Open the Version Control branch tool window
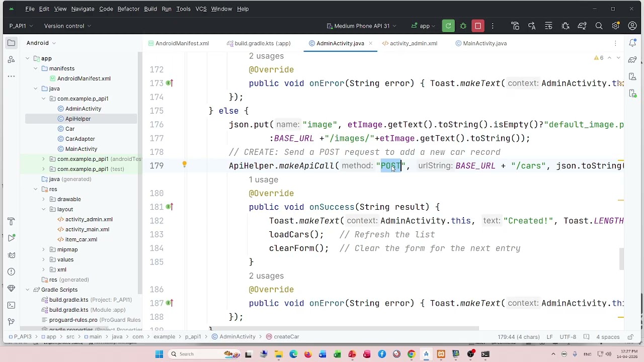This screenshot has height=362, width=644. (11, 322)
